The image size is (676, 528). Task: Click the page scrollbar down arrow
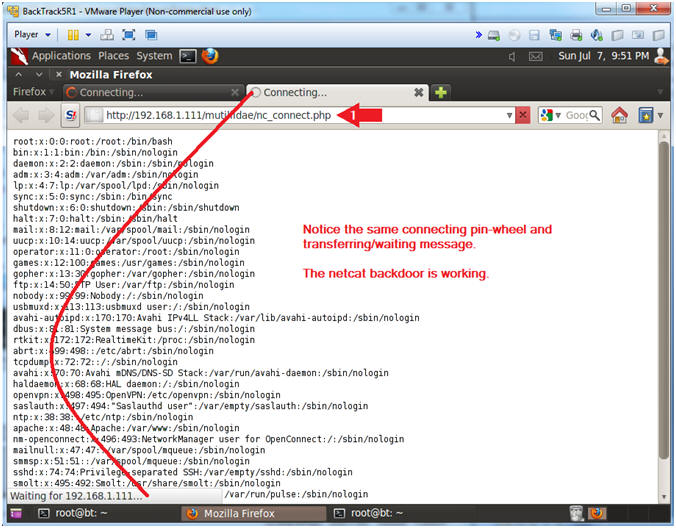tap(664, 497)
